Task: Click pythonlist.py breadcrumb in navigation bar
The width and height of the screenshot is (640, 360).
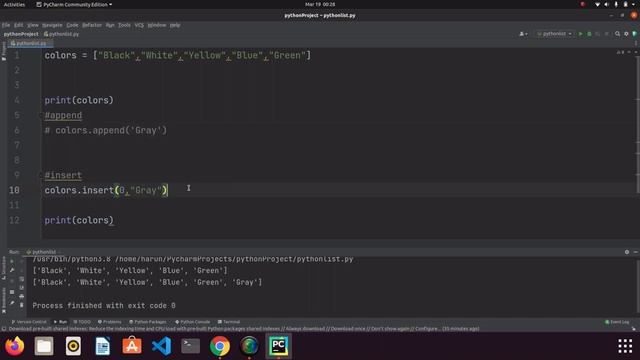Action: click(62, 34)
